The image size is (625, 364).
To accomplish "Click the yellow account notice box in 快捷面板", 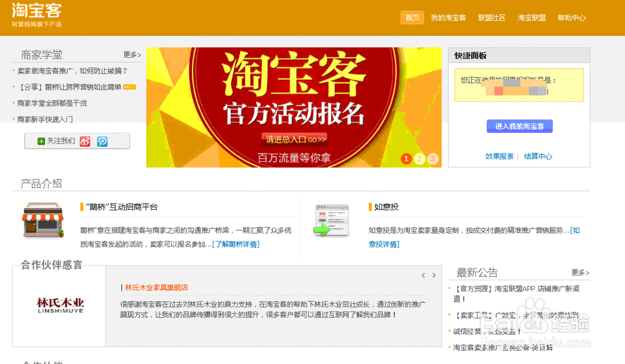I will coord(519,85).
